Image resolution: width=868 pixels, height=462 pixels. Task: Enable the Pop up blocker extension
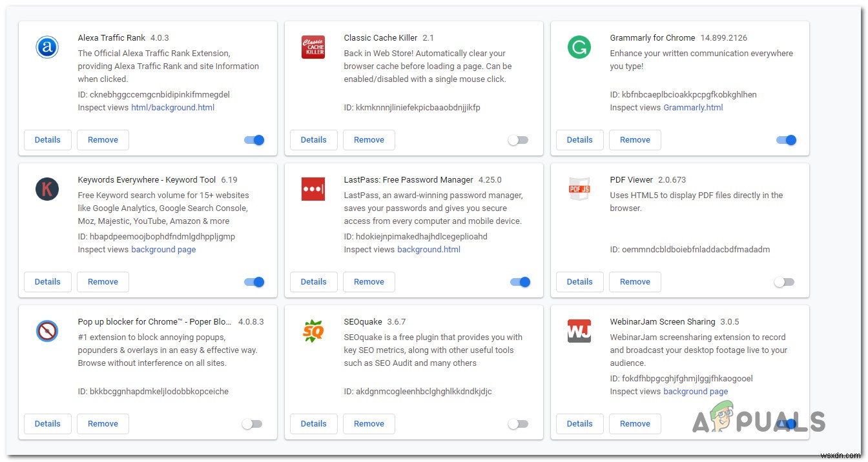(252, 423)
